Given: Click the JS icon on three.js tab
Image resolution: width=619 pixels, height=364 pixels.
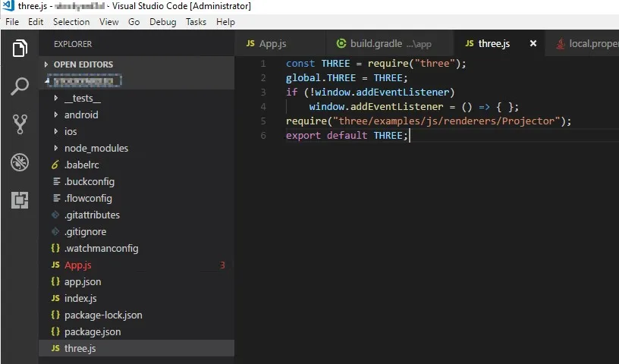Looking at the screenshot, I should point(470,43).
